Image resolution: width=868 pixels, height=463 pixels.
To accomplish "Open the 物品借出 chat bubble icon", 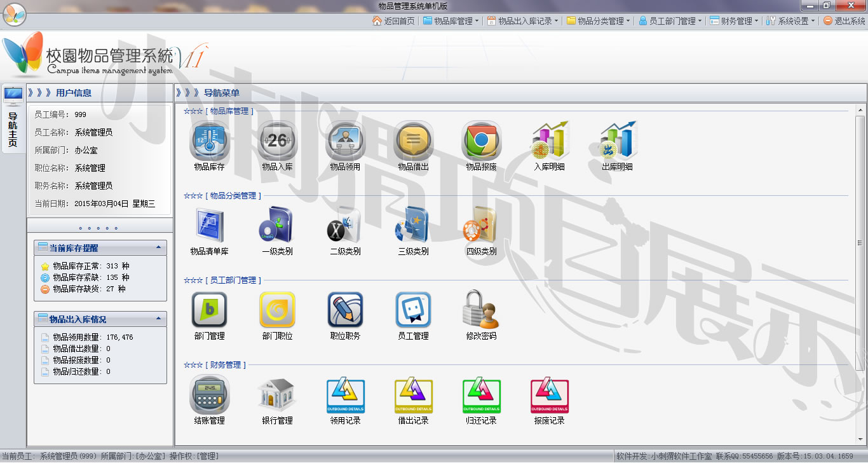I will click(x=413, y=141).
